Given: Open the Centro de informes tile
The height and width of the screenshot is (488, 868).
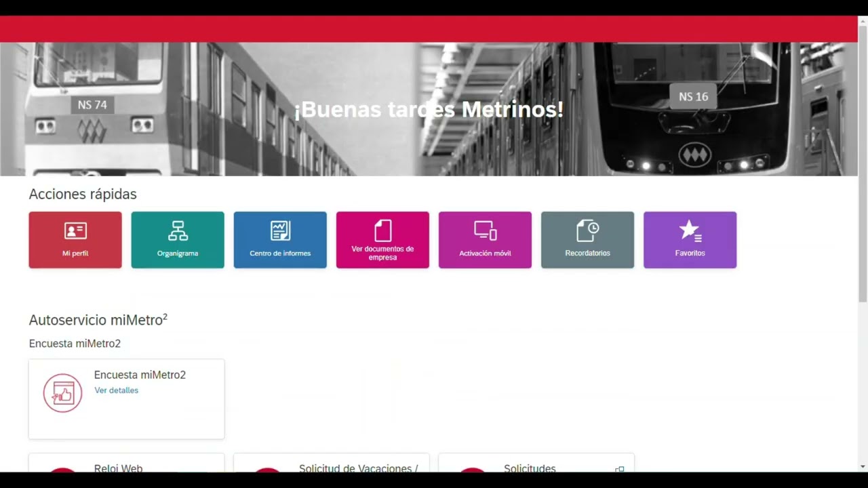Looking at the screenshot, I should [280, 240].
